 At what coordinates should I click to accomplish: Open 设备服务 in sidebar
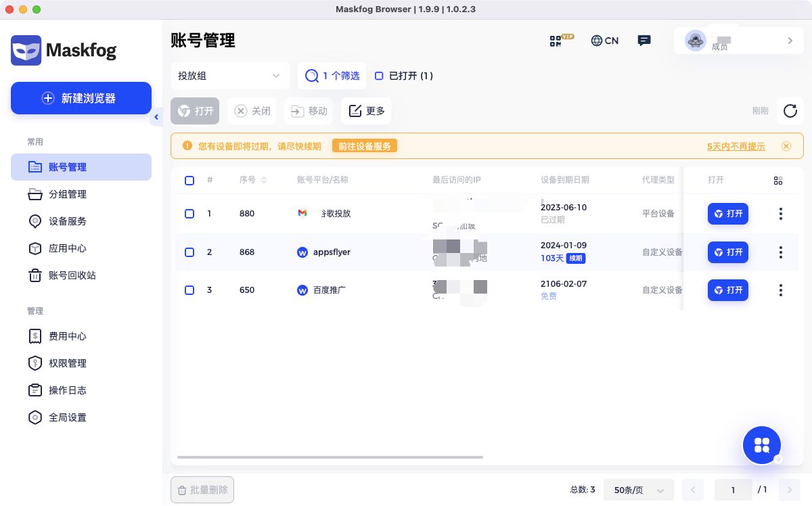(81, 221)
